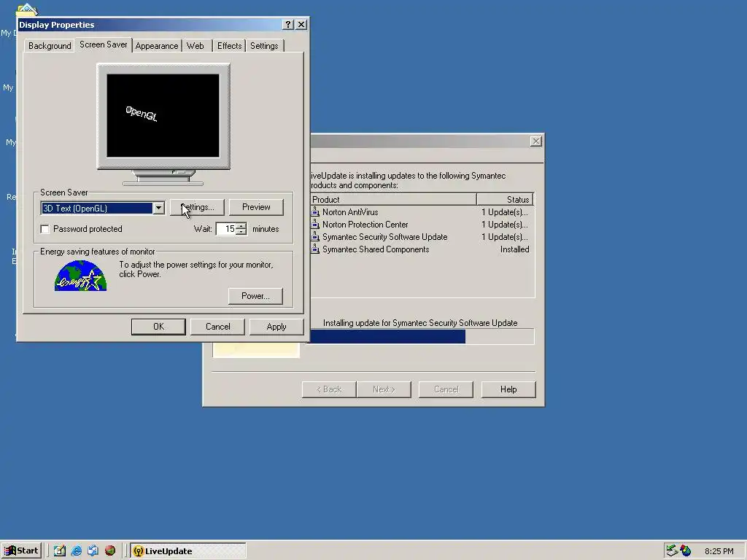Click Norton AntiVirus update status

pyautogui.click(x=505, y=212)
